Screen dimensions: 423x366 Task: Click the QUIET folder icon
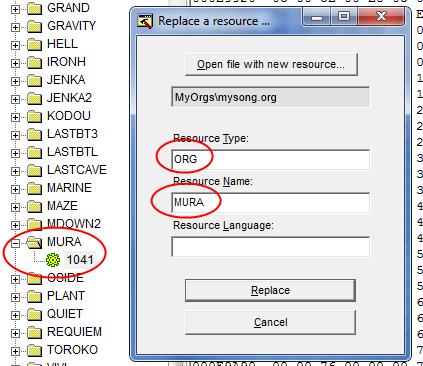[x=34, y=315]
